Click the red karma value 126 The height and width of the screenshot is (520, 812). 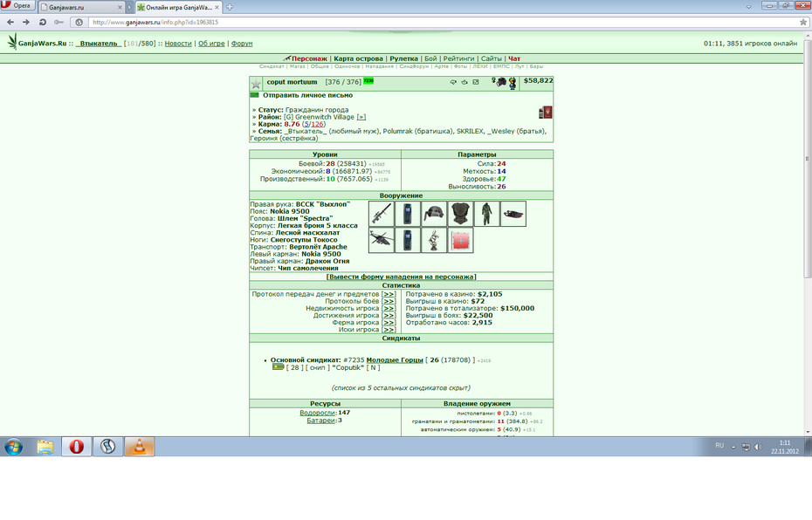tap(318, 124)
